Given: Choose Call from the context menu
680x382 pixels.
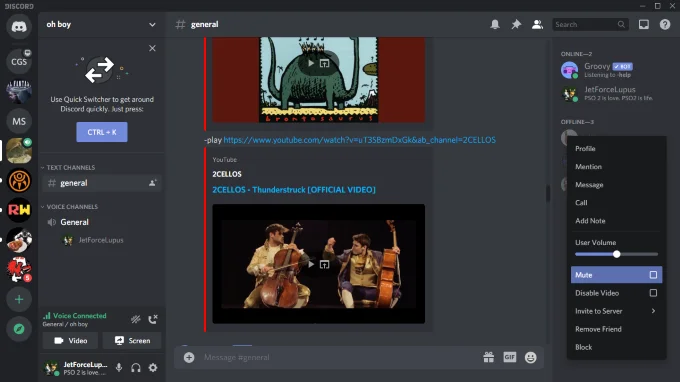Looking at the screenshot, I should pyautogui.click(x=616, y=202).
